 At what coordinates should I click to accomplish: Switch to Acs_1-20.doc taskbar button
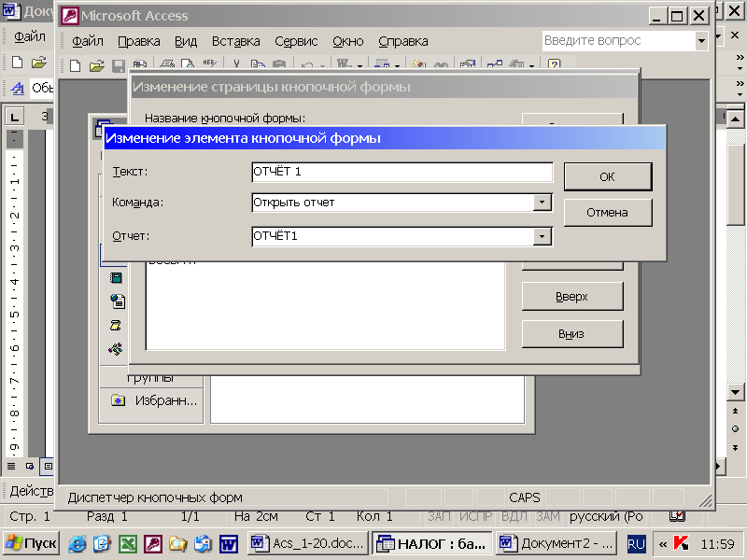(x=308, y=543)
